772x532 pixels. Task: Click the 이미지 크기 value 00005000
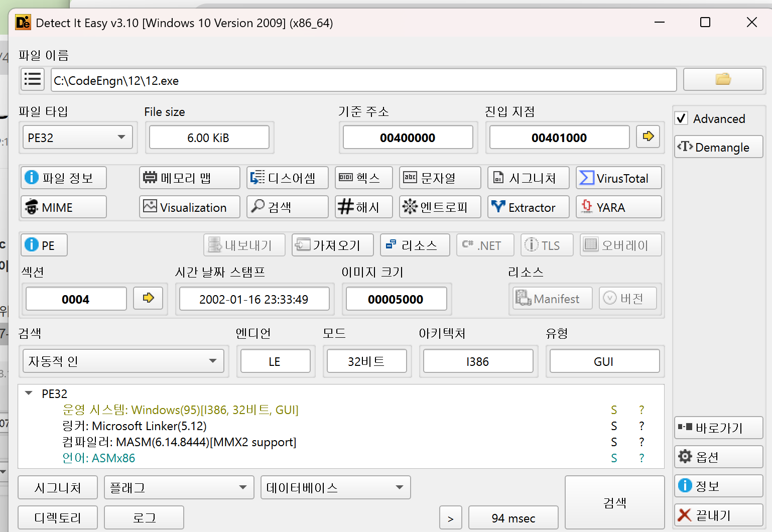point(396,299)
